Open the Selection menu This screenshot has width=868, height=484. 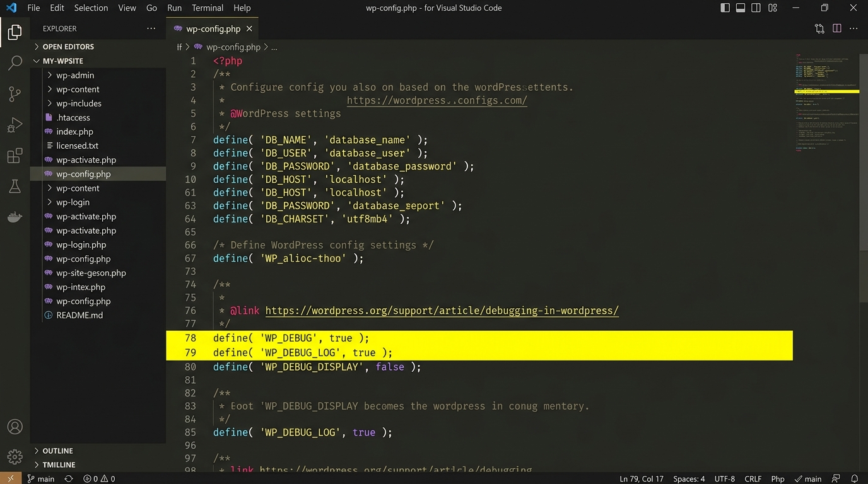[x=91, y=8]
